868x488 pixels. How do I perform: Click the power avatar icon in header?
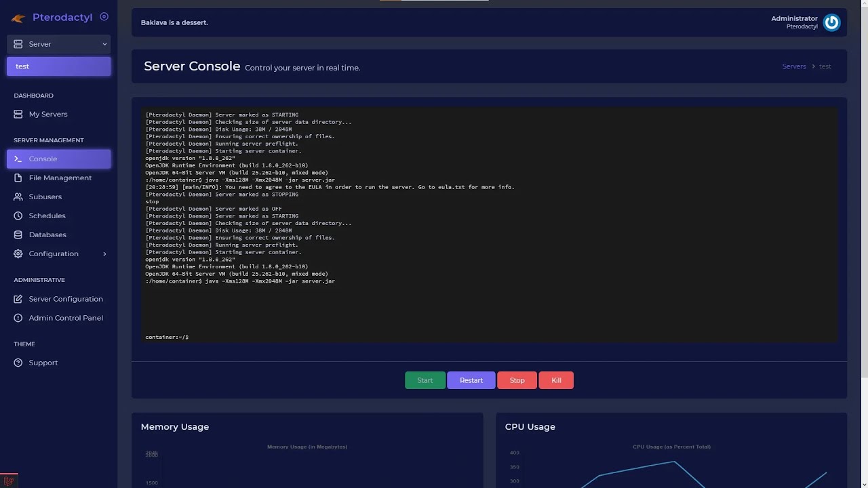pos(831,22)
